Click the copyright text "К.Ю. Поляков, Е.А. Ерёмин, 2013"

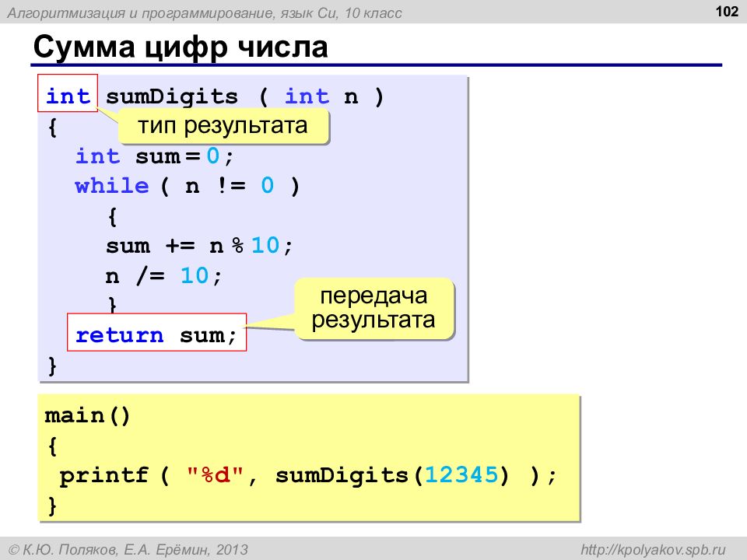pyautogui.click(x=135, y=550)
